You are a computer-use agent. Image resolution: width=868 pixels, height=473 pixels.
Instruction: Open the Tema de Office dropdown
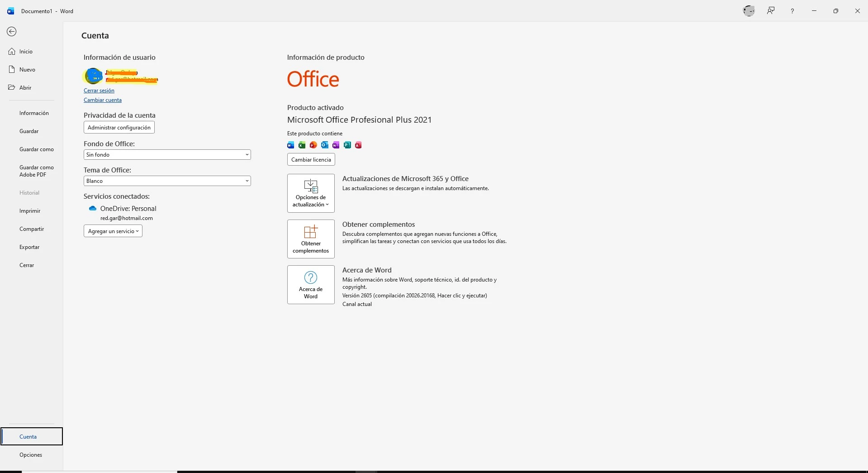click(x=167, y=181)
